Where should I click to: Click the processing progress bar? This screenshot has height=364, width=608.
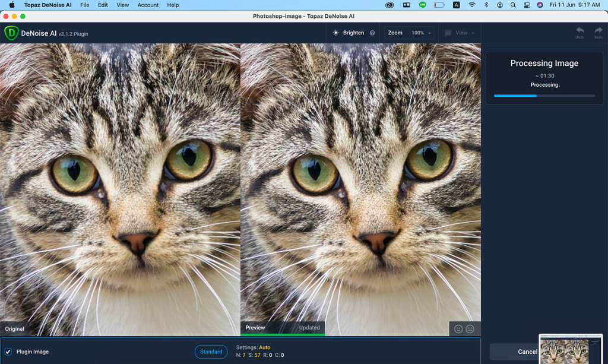[x=544, y=96]
